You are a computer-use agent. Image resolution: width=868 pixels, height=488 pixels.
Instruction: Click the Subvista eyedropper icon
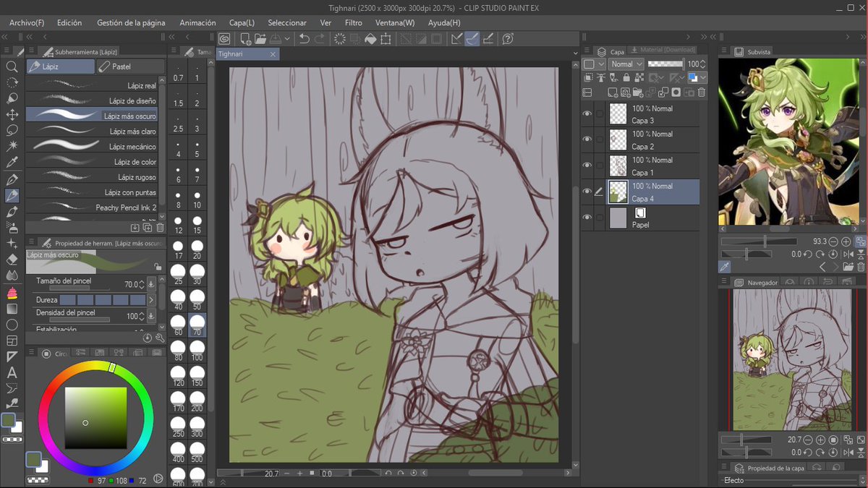(x=725, y=267)
